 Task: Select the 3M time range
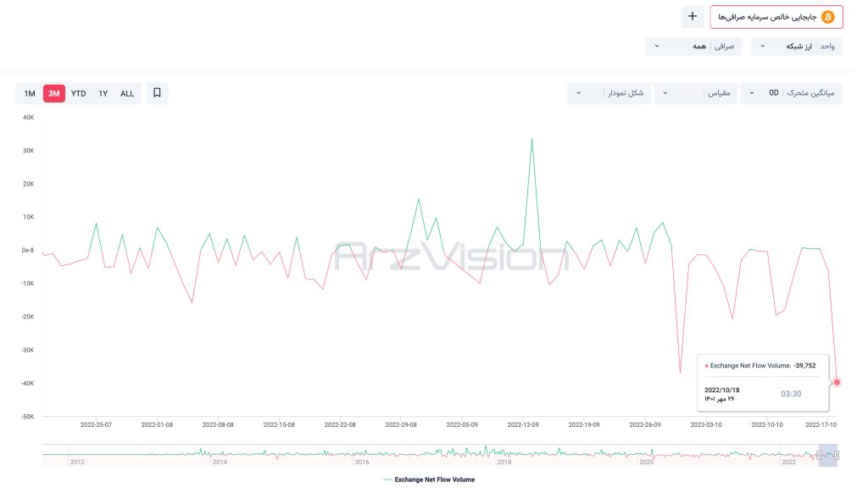54,93
